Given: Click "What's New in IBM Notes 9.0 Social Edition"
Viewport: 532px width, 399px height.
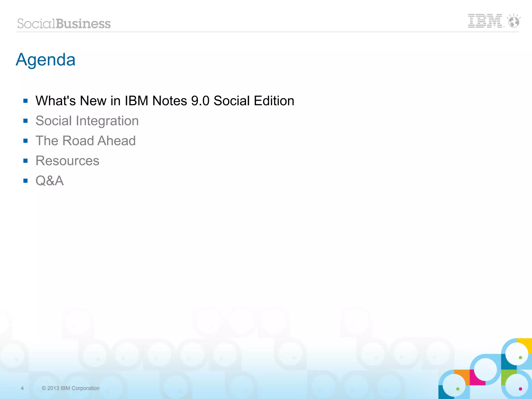Looking at the screenshot, I should 165,101.
